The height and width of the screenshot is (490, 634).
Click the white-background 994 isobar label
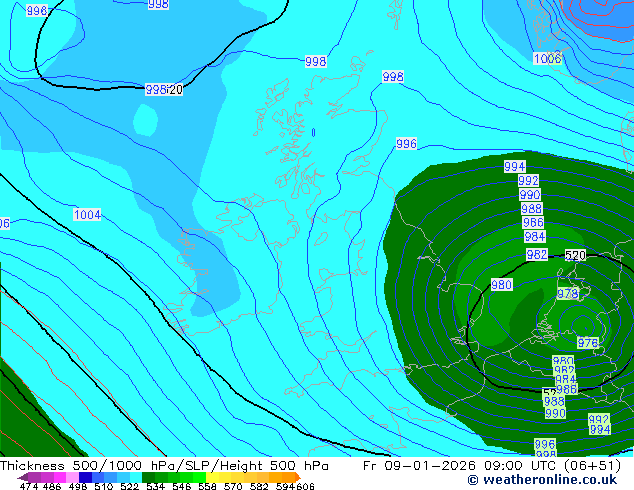(515, 167)
